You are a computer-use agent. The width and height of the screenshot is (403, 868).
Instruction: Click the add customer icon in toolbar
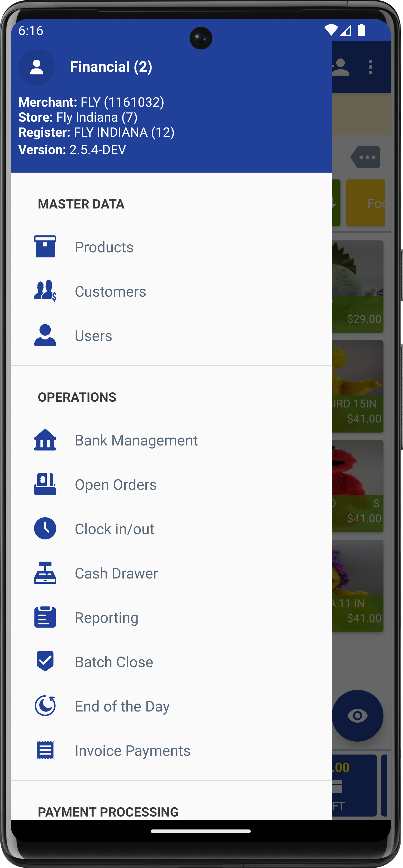340,67
